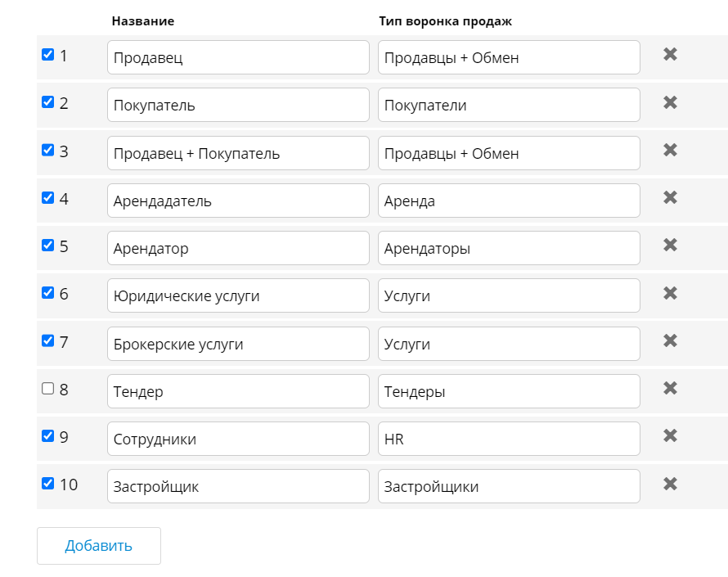Image resolution: width=728 pixels, height=577 pixels.
Task: Uncheck row 7 Брокерские услуги checkbox
Action: coord(47,340)
